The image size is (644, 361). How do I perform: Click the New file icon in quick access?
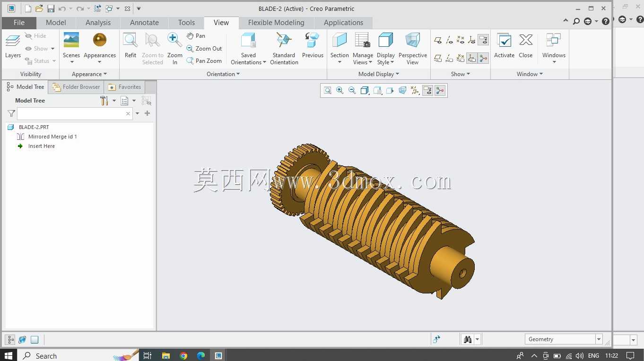point(28,9)
